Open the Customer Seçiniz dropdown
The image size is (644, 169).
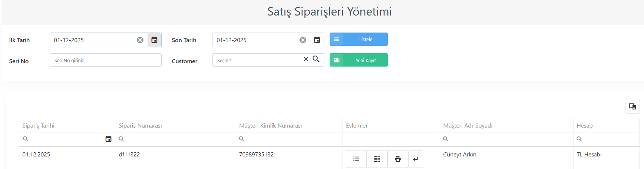click(258, 60)
